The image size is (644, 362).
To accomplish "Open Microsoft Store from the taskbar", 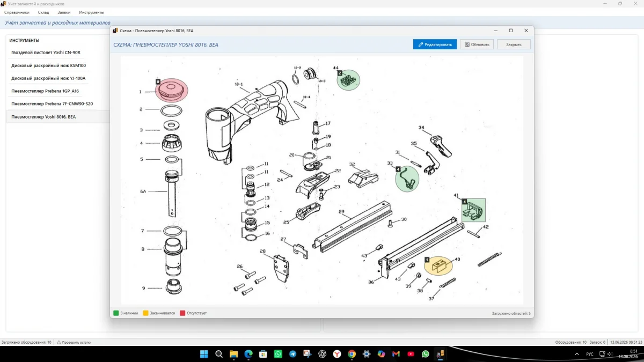I will point(263,354).
